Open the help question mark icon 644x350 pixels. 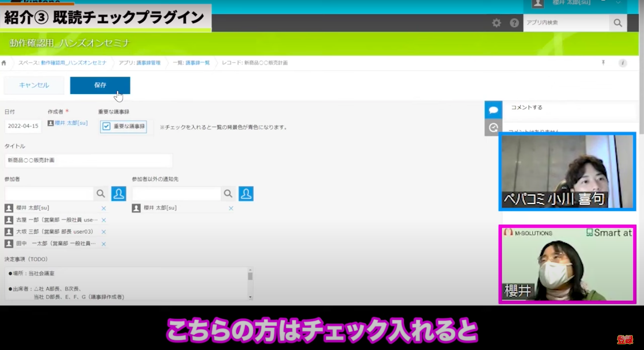514,23
